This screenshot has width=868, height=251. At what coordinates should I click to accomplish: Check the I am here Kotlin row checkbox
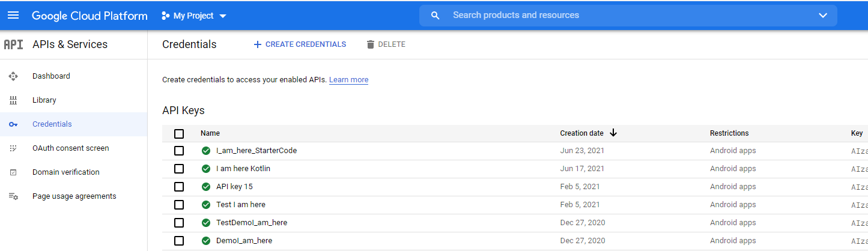(179, 169)
